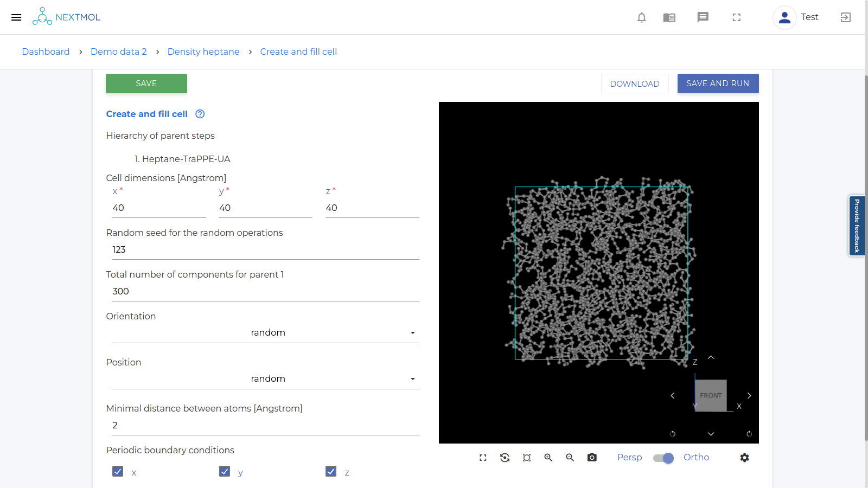Zoom out of the molecule viewer
The image size is (868, 488).
tap(570, 458)
